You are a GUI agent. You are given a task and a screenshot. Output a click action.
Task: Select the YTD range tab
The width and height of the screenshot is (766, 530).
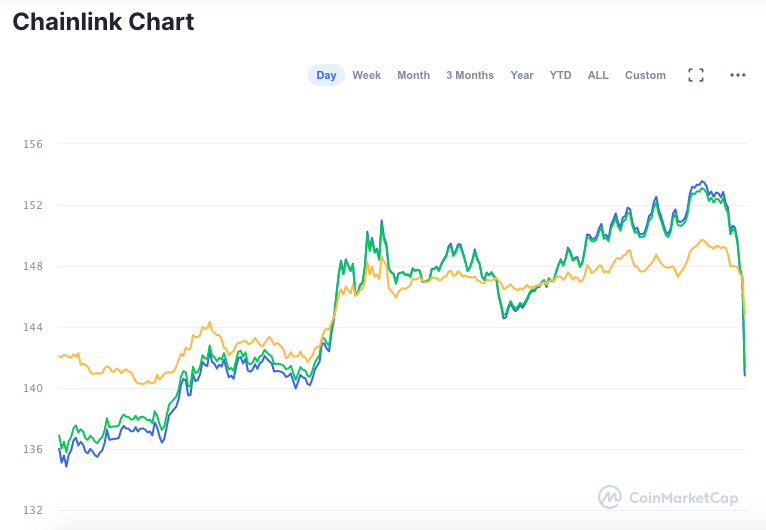pos(560,75)
